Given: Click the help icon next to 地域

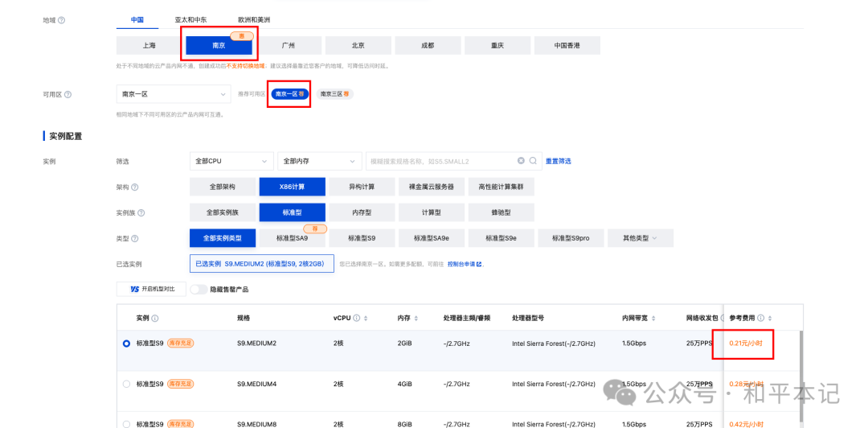Looking at the screenshot, I should coord(61,20).
